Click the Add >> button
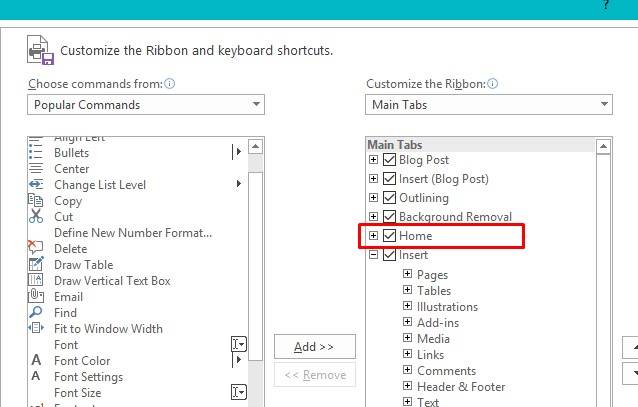638x407 pixels. [315, 347]
